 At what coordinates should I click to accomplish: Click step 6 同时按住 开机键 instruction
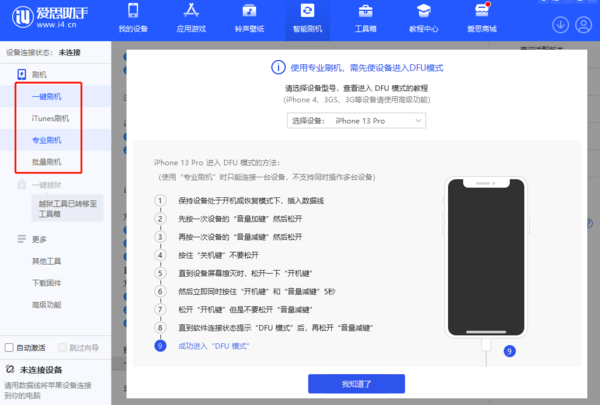coord(257,291)
